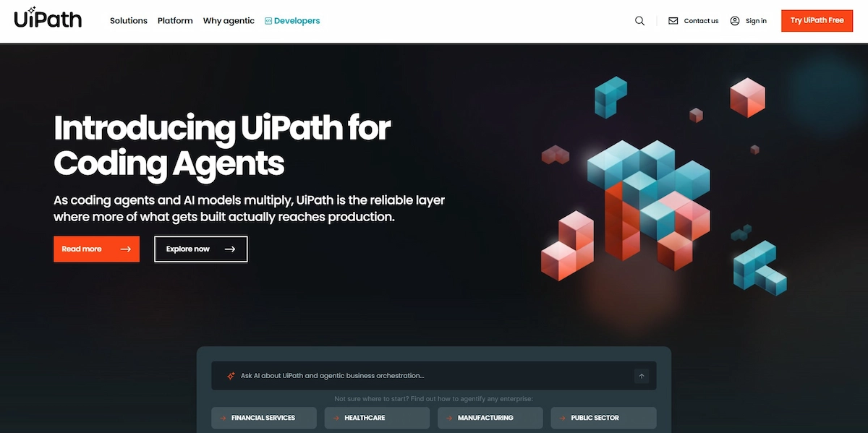Viewport: 868px width, 433px height.
Task: Click the arrow icon beside Financial Services
Action: point(224,418)
